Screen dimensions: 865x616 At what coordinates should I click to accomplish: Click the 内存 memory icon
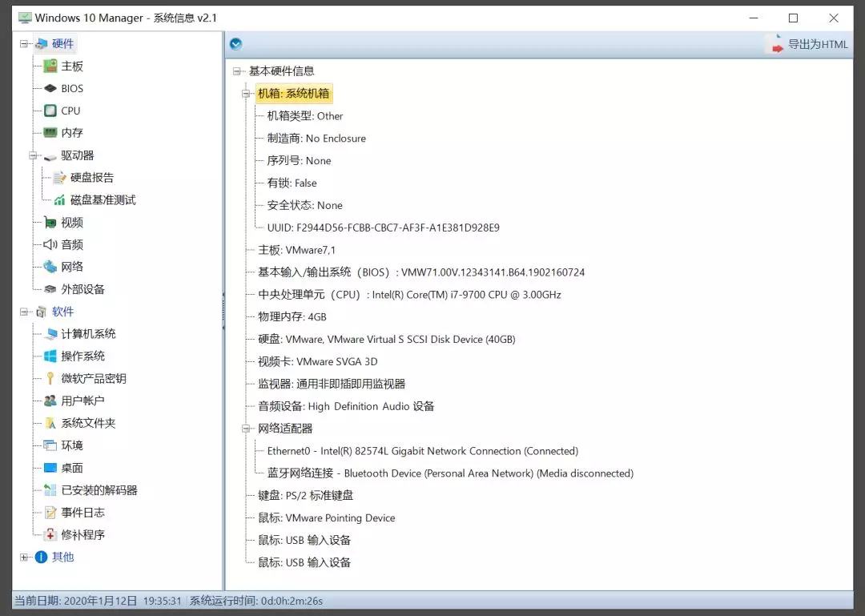click(50, 132)
